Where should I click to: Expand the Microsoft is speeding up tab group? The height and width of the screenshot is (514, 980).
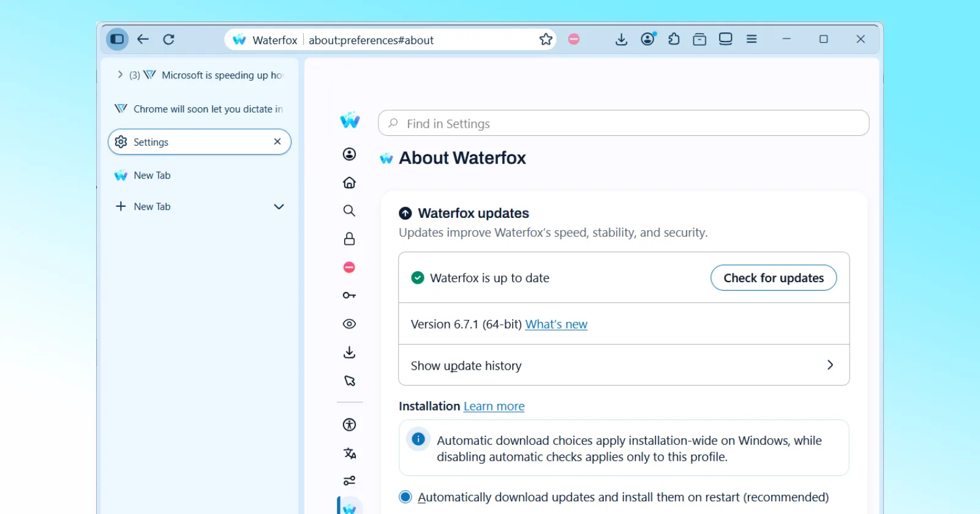click(x=120, y=75)
